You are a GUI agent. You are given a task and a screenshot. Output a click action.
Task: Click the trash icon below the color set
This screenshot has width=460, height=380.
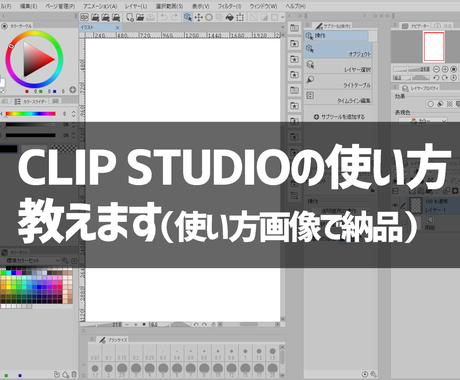point(74,374)
